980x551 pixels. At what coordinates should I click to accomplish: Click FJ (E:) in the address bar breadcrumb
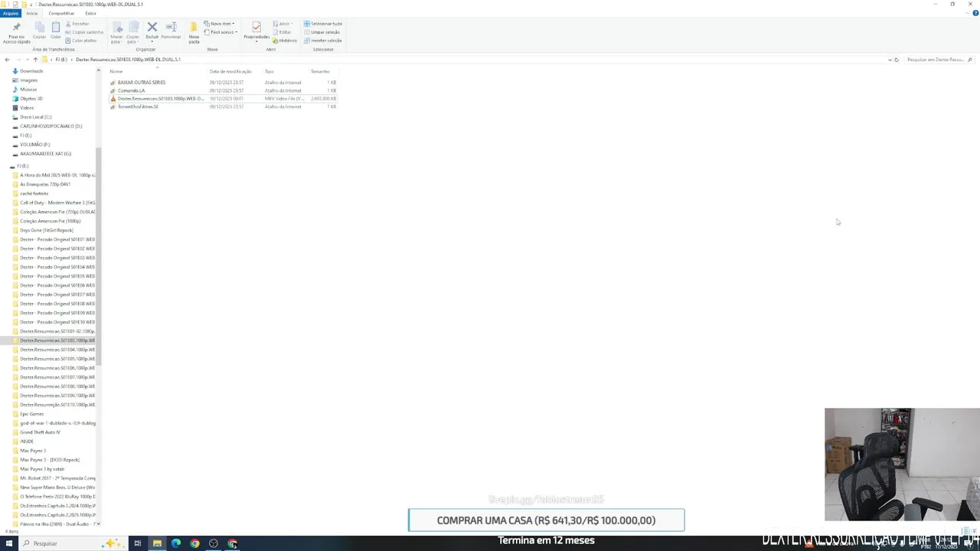pos(61,60)
